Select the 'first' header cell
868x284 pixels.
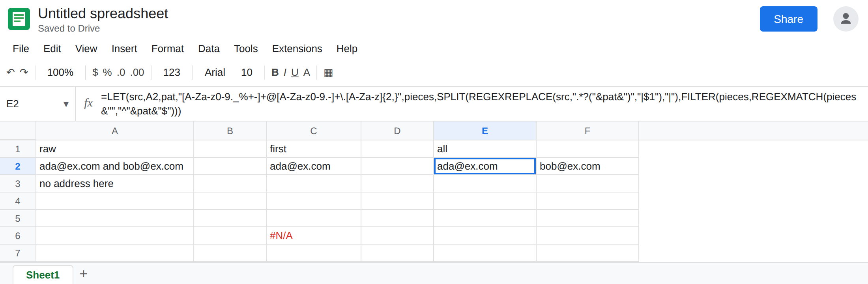314,149
